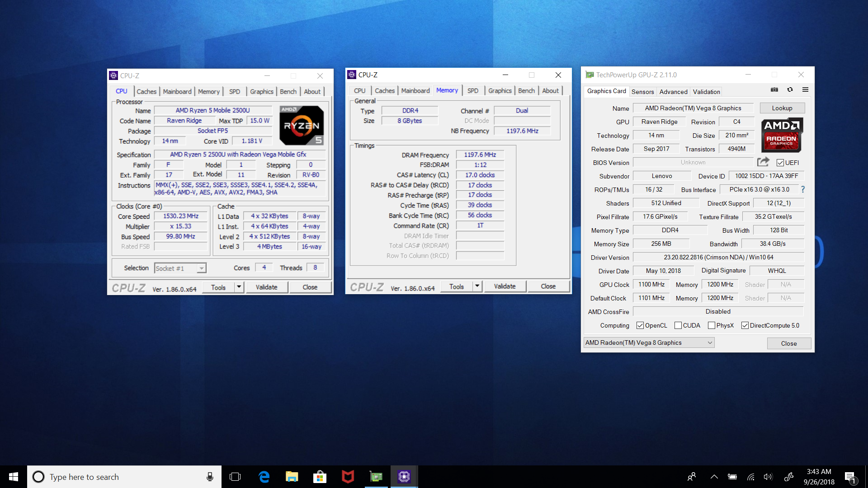Image resolution: width=868 pixels, height=488 pixels.
Task: Open Mainboard tab in left CPU-Z window
Action: 177,91
